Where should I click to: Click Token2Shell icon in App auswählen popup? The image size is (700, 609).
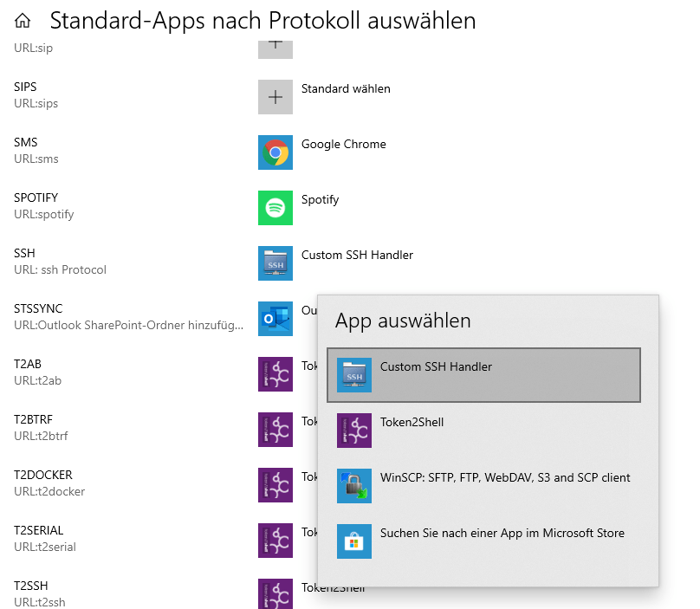click(x=354, y=431)
